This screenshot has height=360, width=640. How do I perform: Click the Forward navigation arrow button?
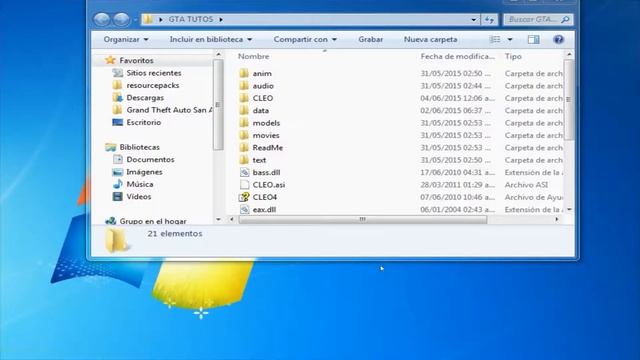121,19
